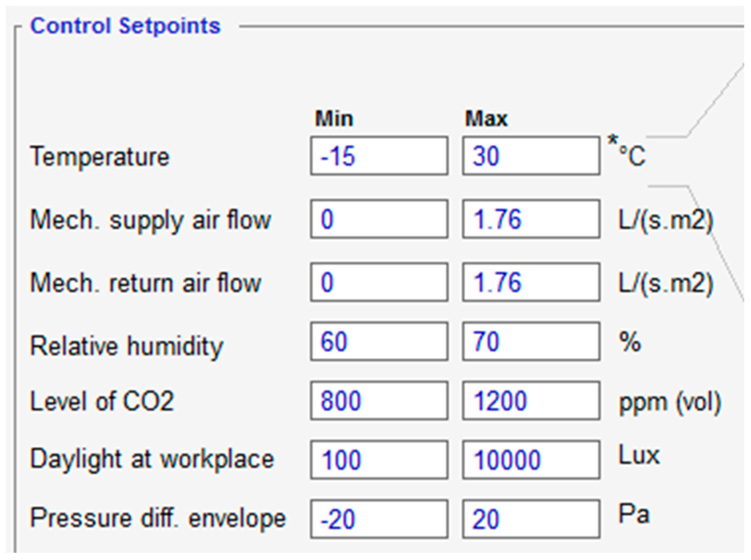This screenshot has height=560, width=751.
Task: Click Pressure diff. envelope Min field
Action: point(379,519)
